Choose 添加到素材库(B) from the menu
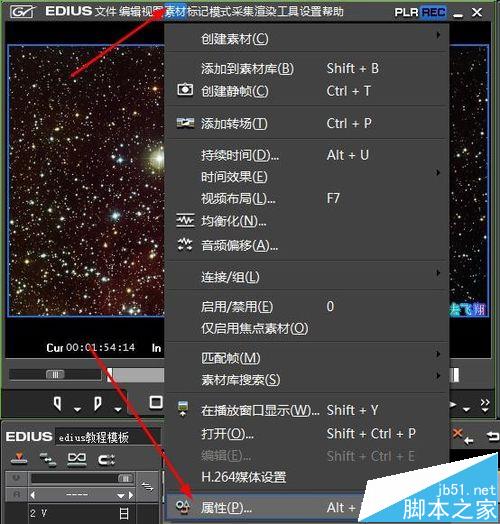This screenshot has width=500, height=524. point(307,69)
